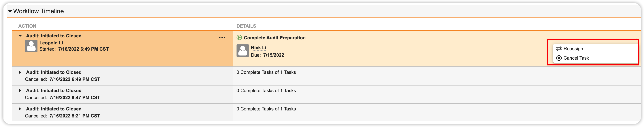Screen dimensions: 644x127
Task: Click the green task-in-progress icon
Action: [239, 38]
